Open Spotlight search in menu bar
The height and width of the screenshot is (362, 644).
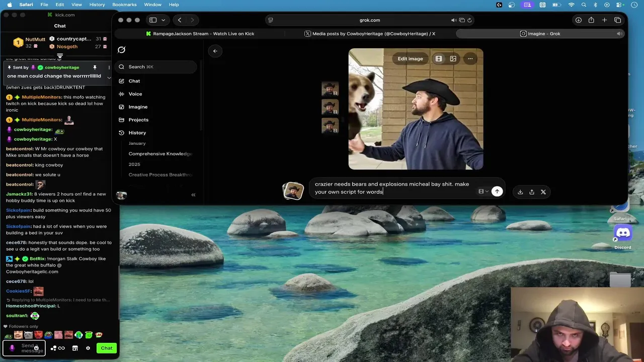click(584, 5)
